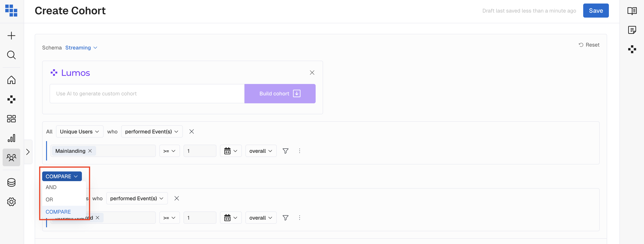Open settings gear icon in sidebar
Viewport: 644px width, 244px height.
[x=11, y=202]
